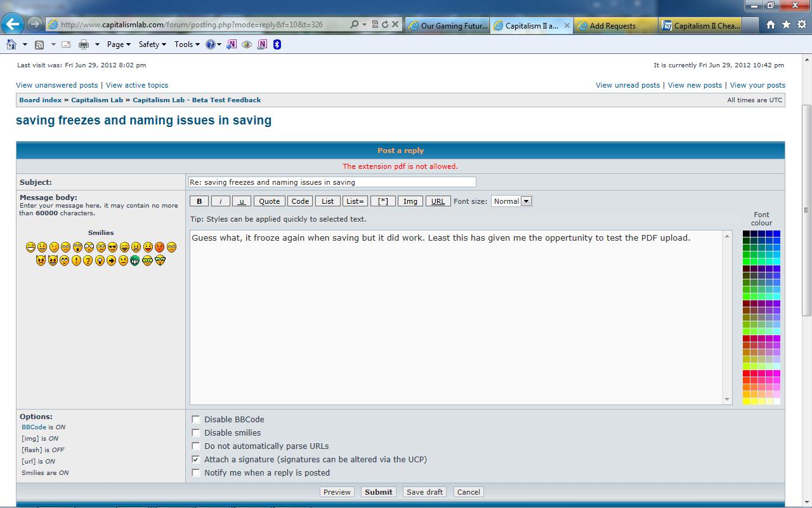
Task: Click the Preview button
Action: tap(337, 492)
